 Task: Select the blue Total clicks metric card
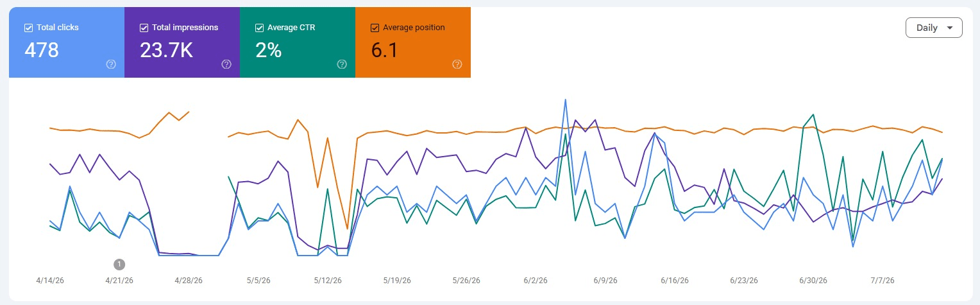[67, 42]
